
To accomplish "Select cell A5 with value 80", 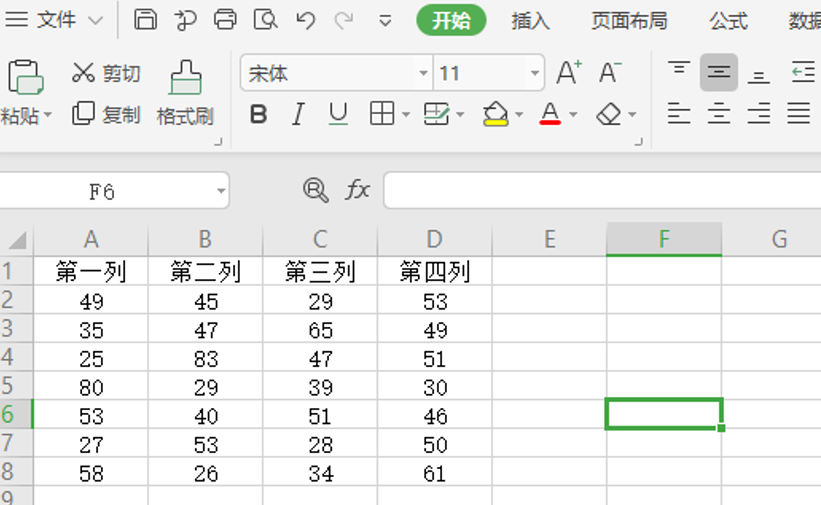I will coord(91,387).
